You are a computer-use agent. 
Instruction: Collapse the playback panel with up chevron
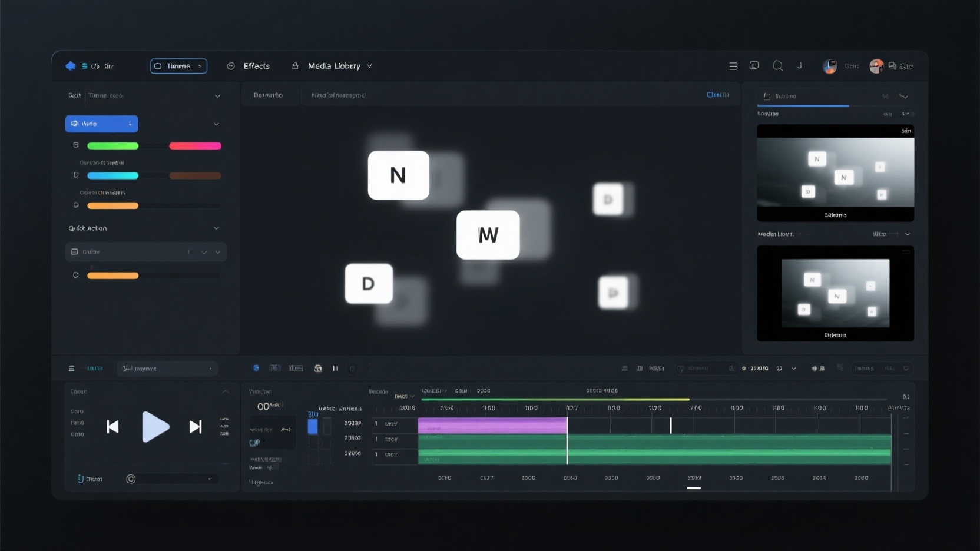click(x=226, y=391)
